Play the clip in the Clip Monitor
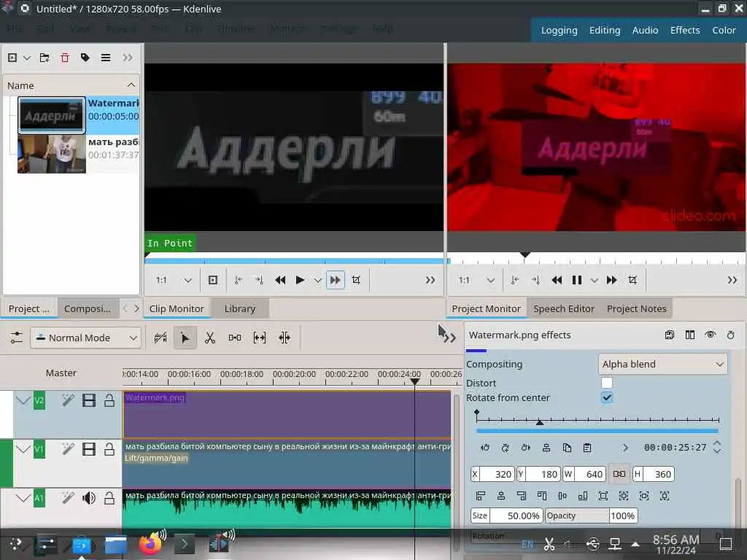 click(300, 280)
